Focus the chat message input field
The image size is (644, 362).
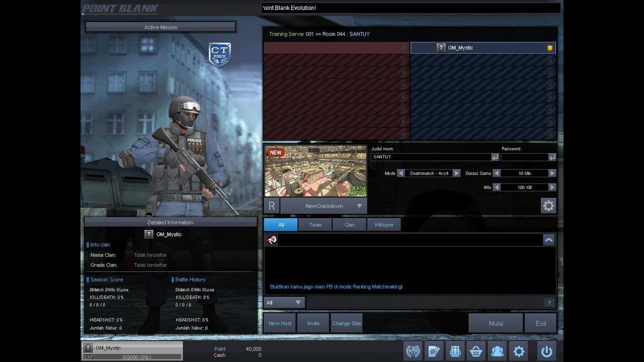(x=425, y=303)
